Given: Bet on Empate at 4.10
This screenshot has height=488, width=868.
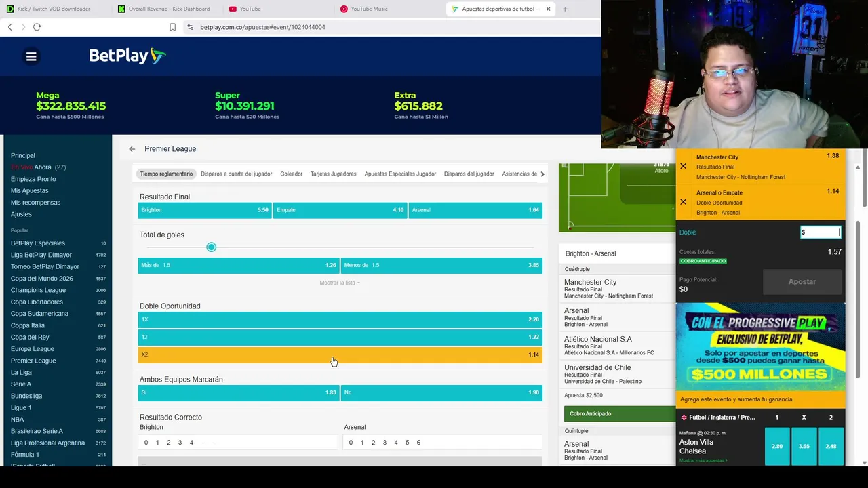Looking at the screenshot, I should coord(340,210).
